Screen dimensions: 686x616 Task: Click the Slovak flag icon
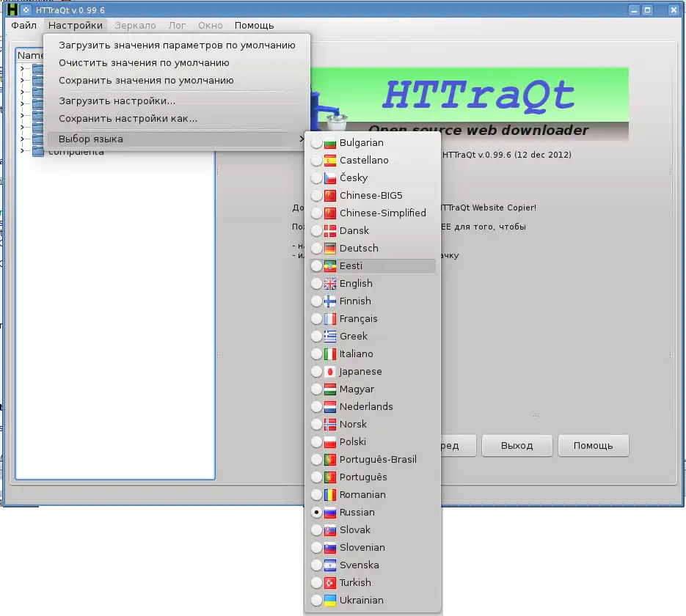pos(330,530)
